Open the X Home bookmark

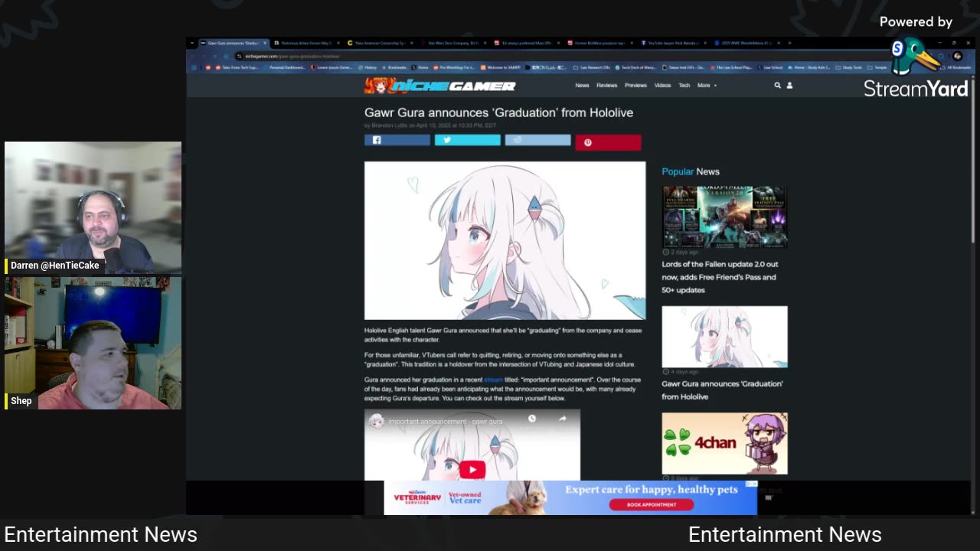[420, 67]
